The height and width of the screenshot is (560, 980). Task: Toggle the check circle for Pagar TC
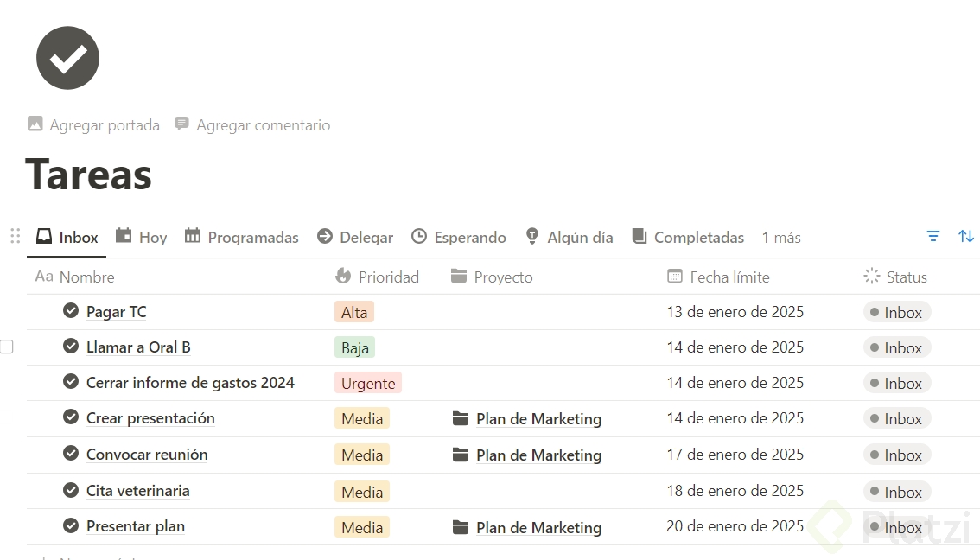point(71,311)
